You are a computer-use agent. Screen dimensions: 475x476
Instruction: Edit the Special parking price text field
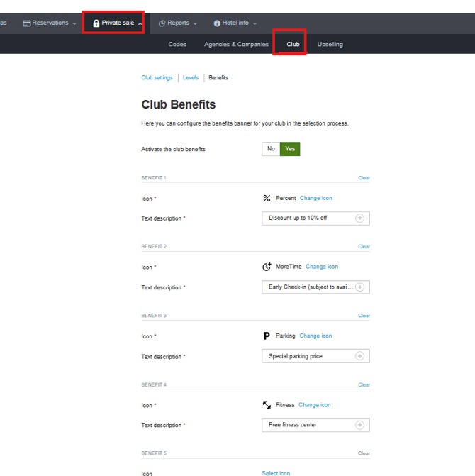coord(315,356)
